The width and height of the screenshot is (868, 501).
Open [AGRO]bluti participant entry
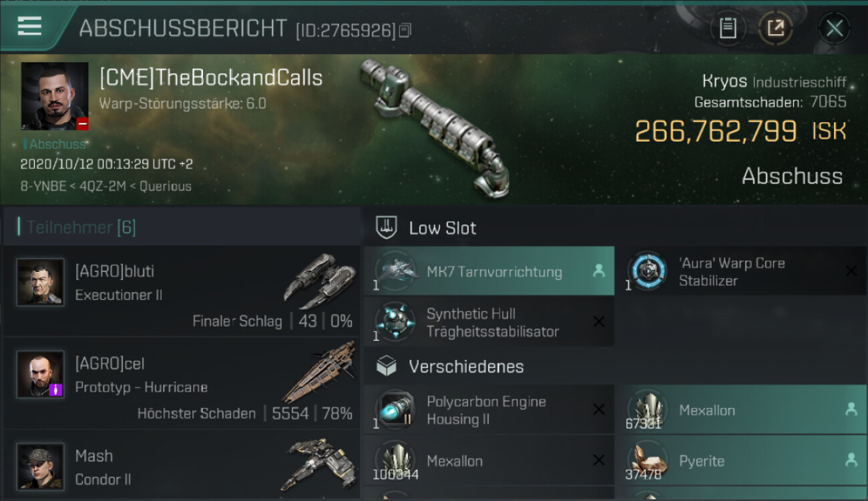(x=182, y=291)
